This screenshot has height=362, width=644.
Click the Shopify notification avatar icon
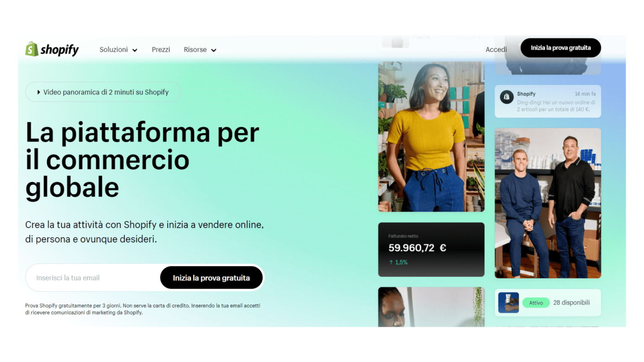(506, 97)
